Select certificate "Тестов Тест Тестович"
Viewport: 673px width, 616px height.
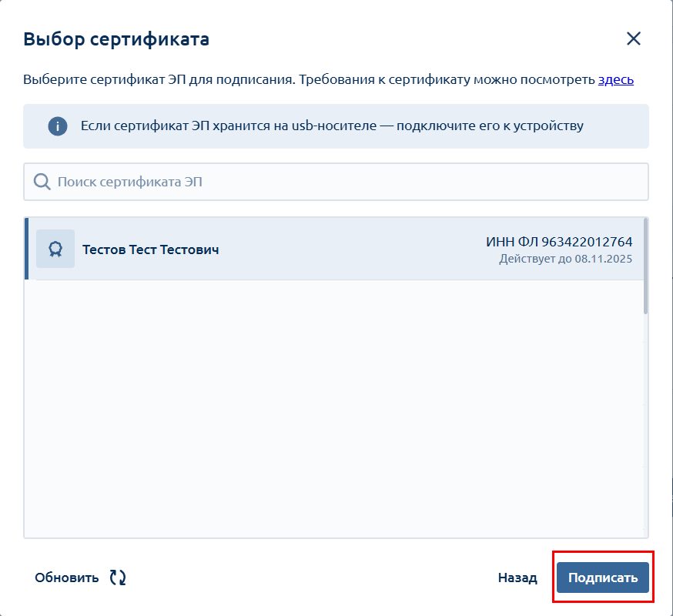coord(151,249)
